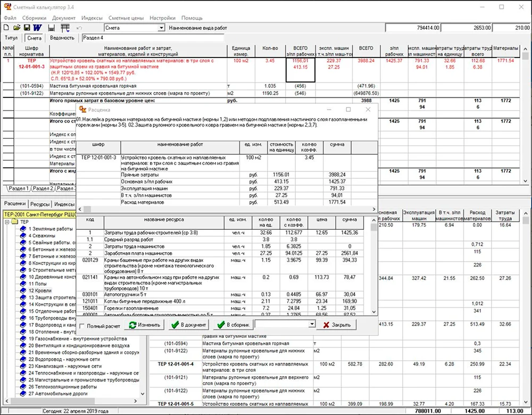Screen dimensions: 532x415
Task: Click book icon for 12 Кровли
Action: (x=23, y=290)
